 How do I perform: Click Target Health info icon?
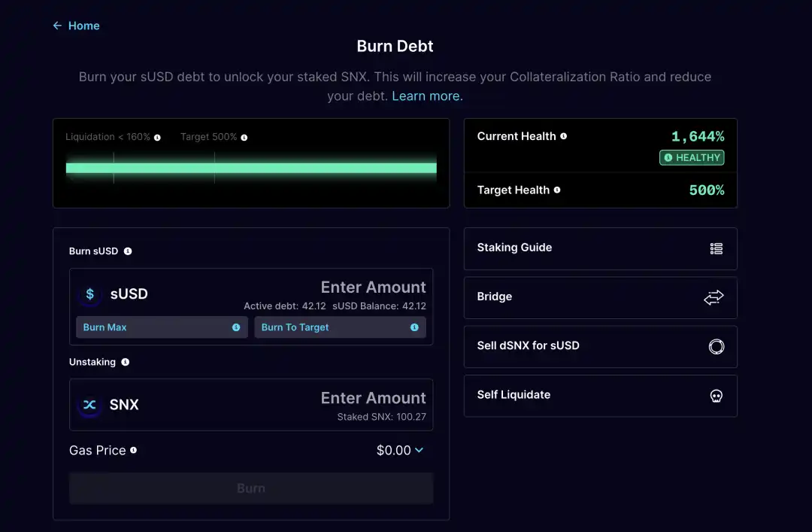[557, 190]
